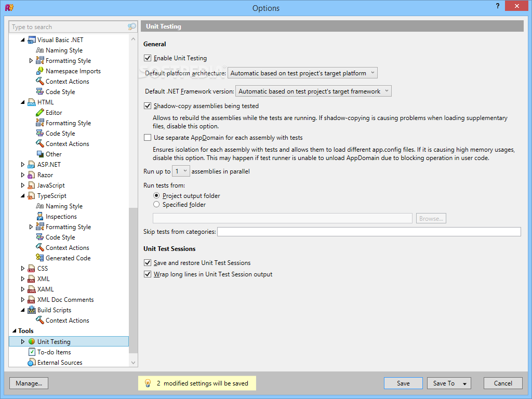Click the External Sources globe icon
This screenshot has width=532, height=399.
(x=32, y=362)
